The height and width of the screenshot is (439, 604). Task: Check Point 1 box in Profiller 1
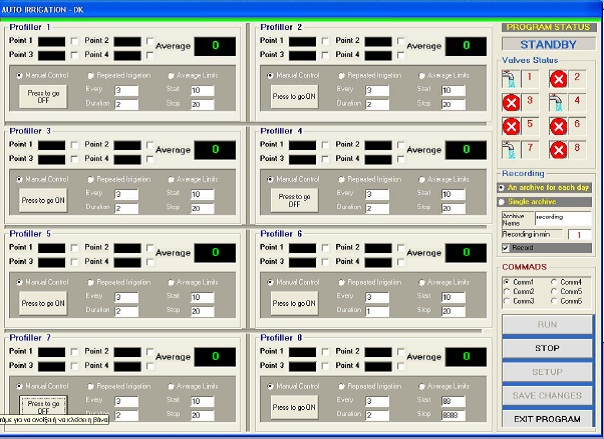[x=73, y=42]
